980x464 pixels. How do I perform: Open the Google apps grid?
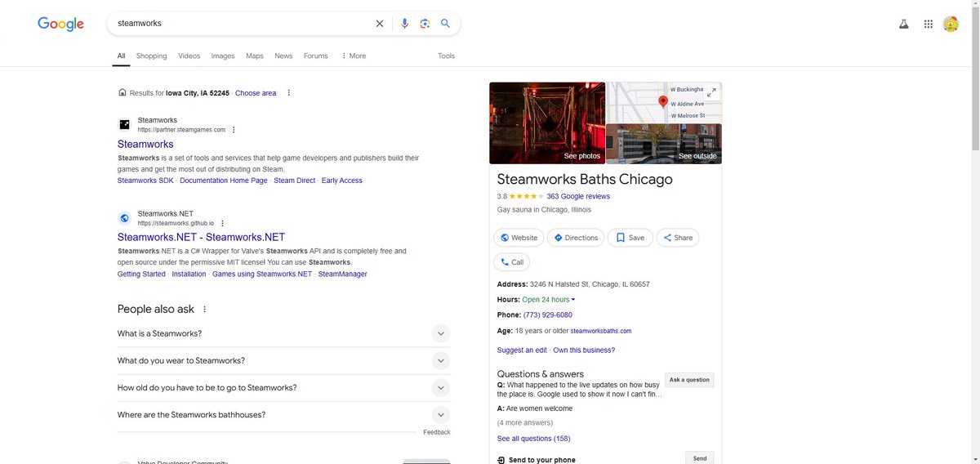pyautogui.click(x=928, y=25)
